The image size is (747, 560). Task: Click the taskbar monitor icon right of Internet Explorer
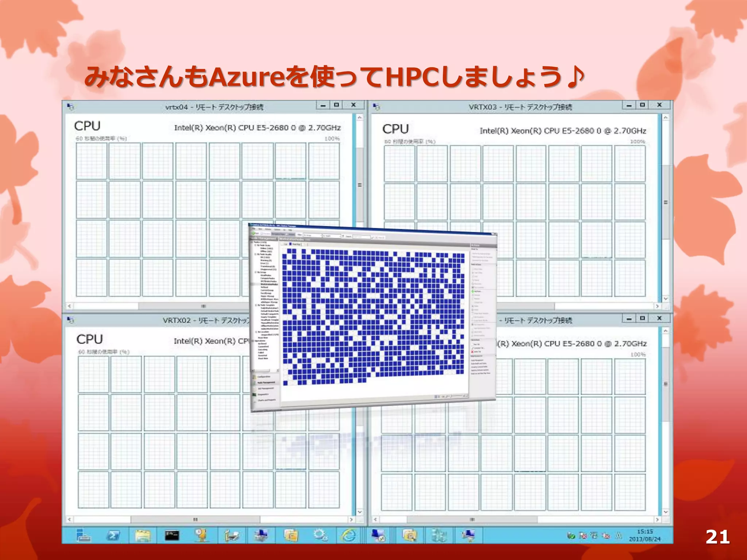[379, 535]
